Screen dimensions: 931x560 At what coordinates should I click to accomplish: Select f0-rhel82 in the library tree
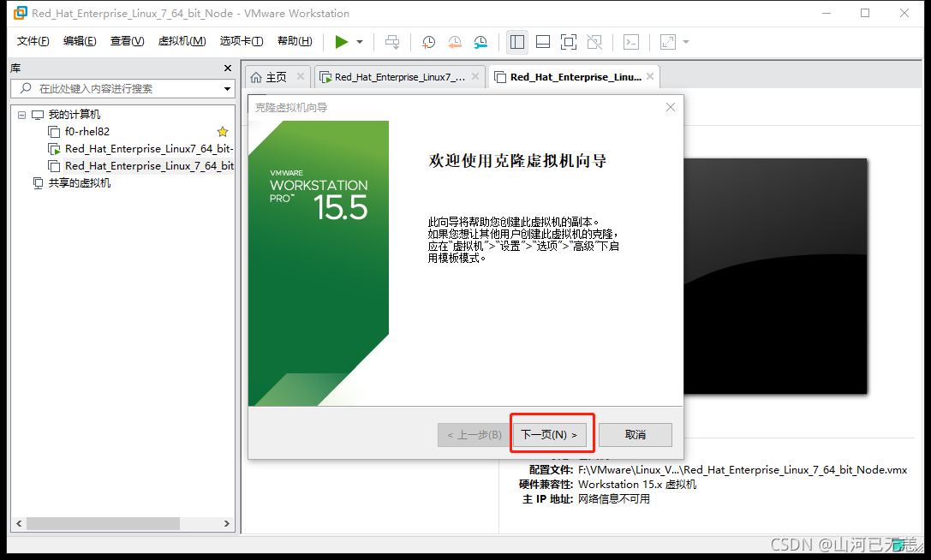click(87, 131)
